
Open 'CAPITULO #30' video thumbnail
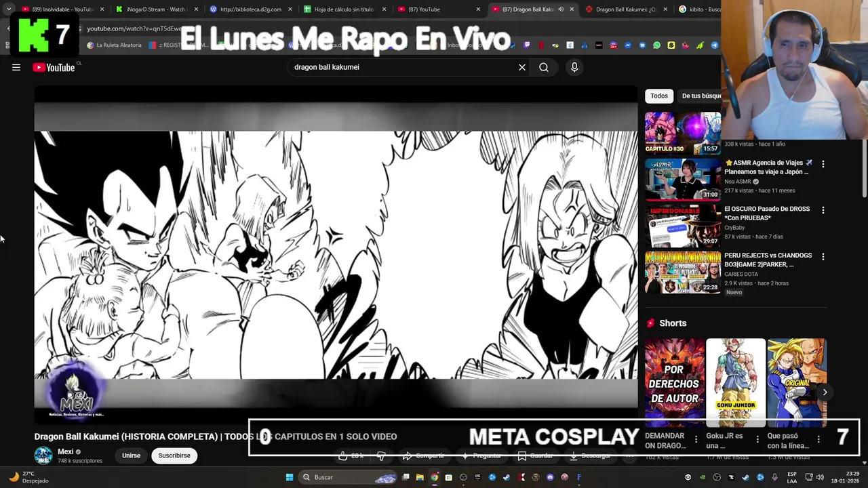683,133
